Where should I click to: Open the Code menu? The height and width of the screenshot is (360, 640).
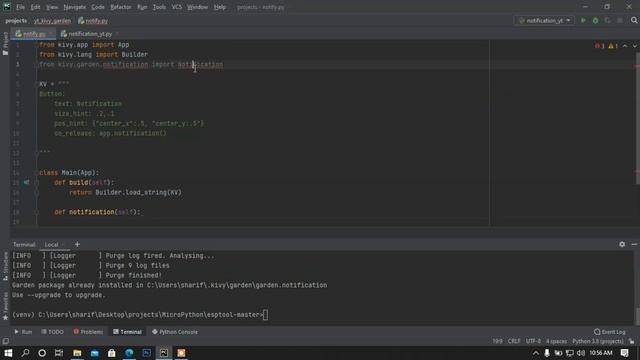click(x=98, y=7)
